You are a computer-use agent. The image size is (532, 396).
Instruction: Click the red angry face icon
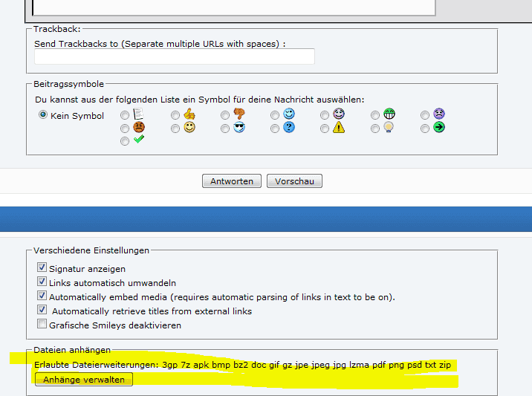click(139, 127)
